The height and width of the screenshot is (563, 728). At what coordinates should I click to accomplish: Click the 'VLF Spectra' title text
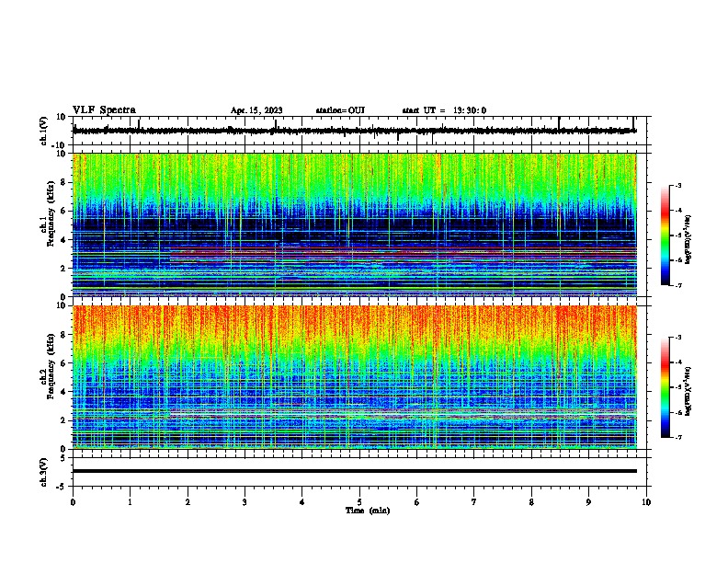coord(104,110)
